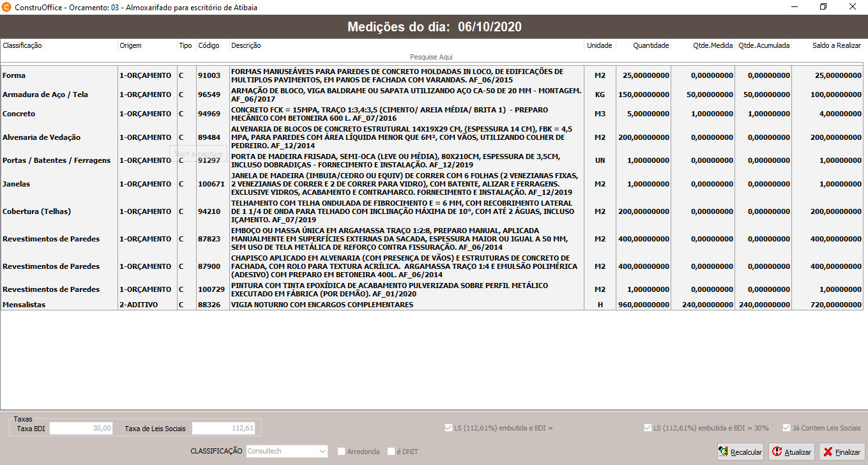Click the Descrição column header
This screenshot has width=868, height=465.
click(246, 45)
